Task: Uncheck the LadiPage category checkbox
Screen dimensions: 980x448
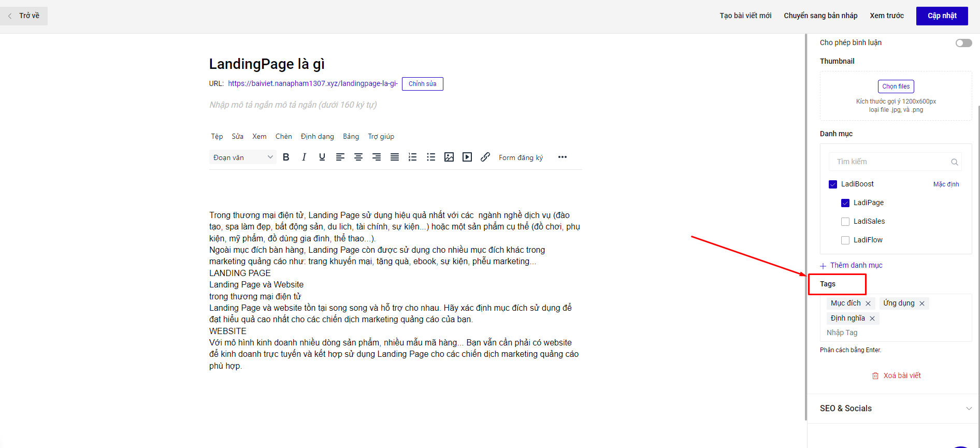Action: (845, 203)
